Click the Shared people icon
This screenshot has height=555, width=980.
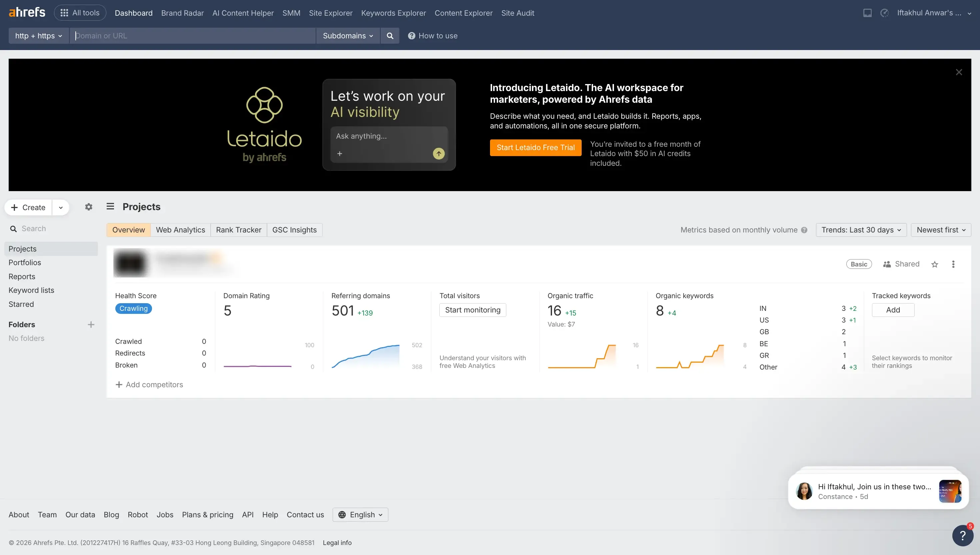[x=887, y=264]
